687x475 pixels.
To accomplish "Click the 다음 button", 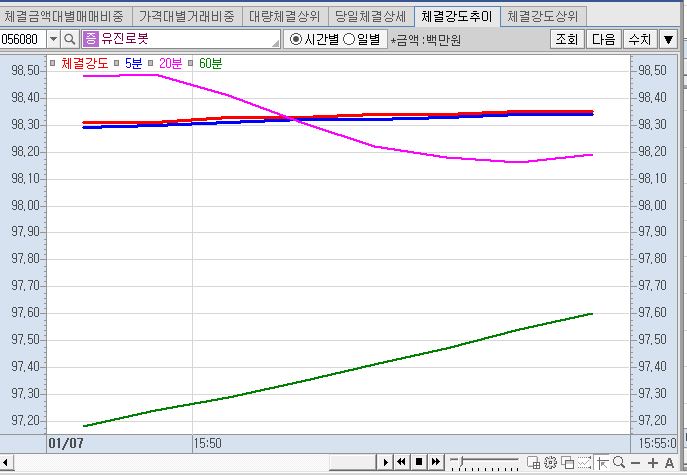I will pyautogui.click(x=603, y=39).
